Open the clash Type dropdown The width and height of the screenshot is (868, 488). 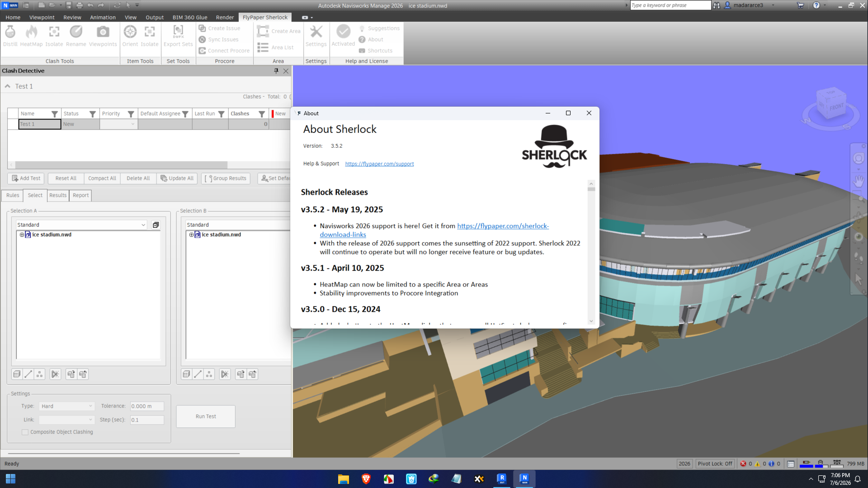[67, 406]
